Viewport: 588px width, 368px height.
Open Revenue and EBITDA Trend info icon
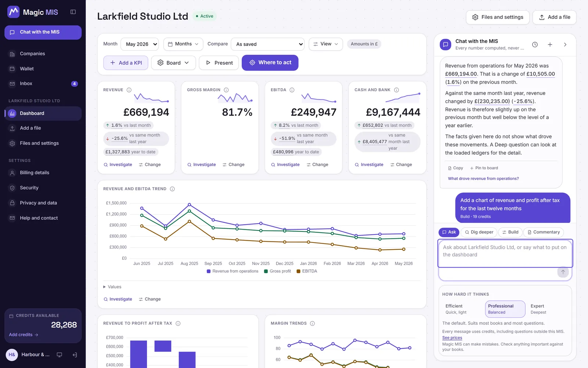(172, 189)
